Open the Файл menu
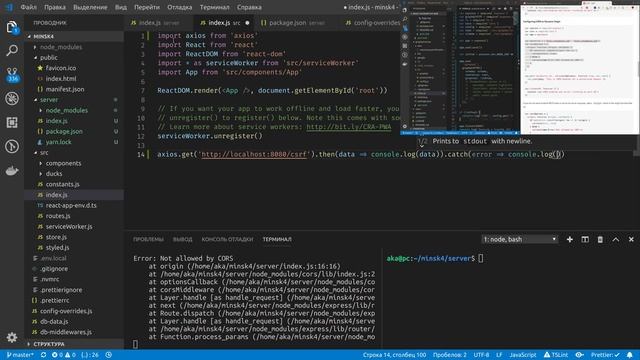The image size is (640, 360). 29,7
